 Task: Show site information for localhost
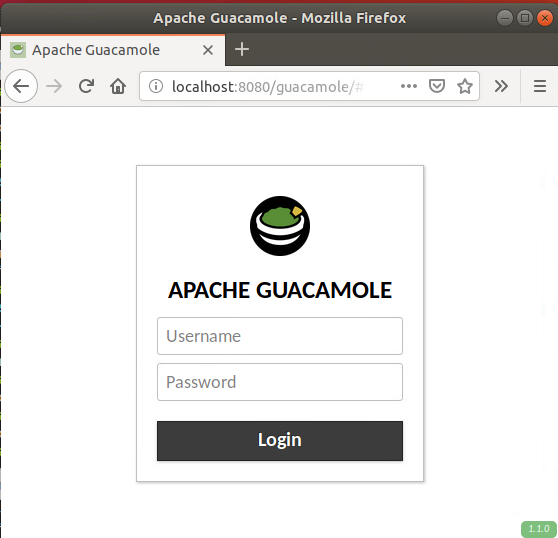pos(156,86)
